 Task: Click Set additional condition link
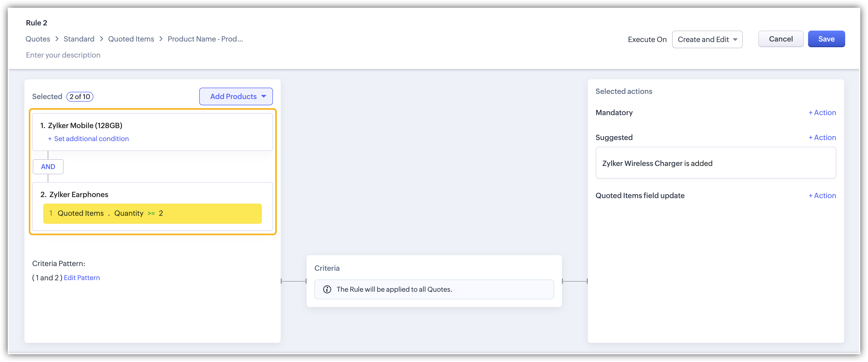[91, 139]
